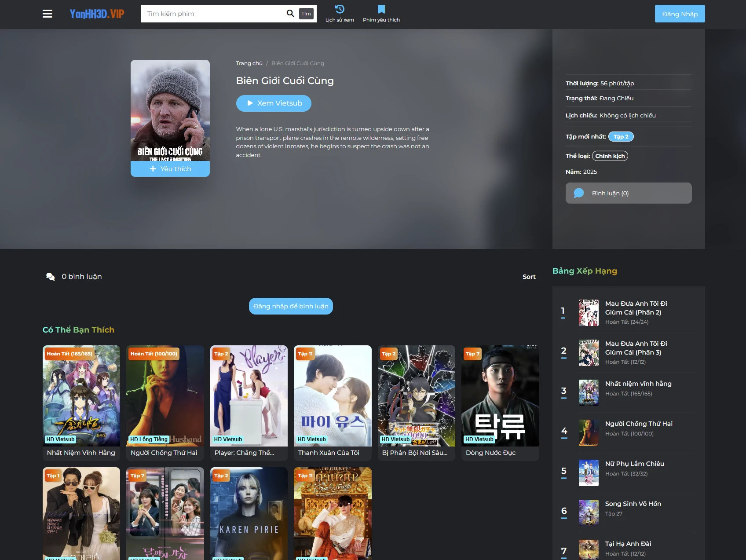Open watch history via Lịch sử xem icon

pos(339,10)
